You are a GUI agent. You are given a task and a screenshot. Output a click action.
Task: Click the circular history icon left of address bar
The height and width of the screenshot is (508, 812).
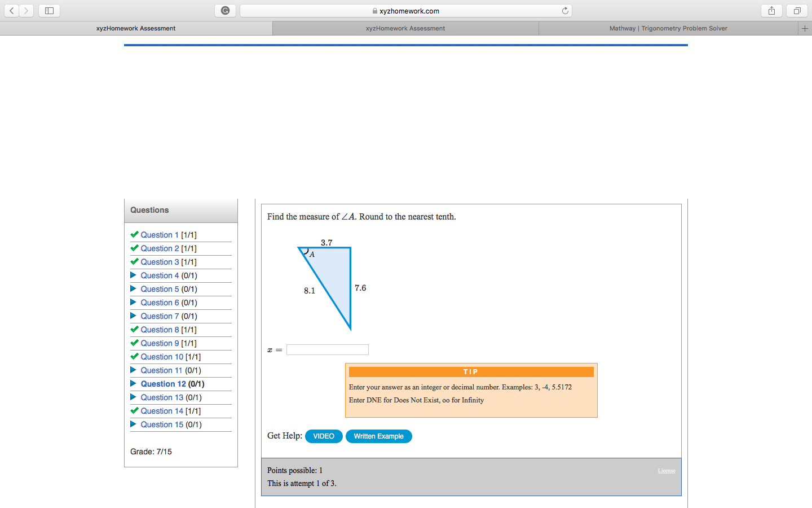[x=225, y=10]
